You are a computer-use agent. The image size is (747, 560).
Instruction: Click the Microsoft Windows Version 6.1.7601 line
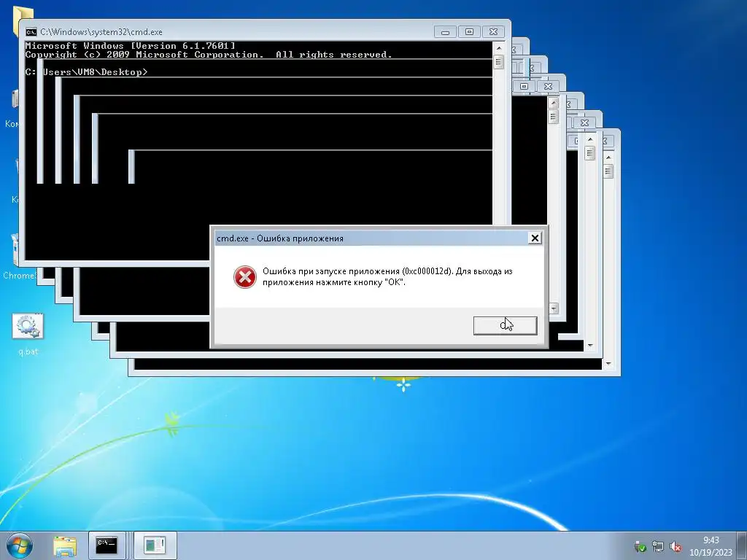[130, 46]
